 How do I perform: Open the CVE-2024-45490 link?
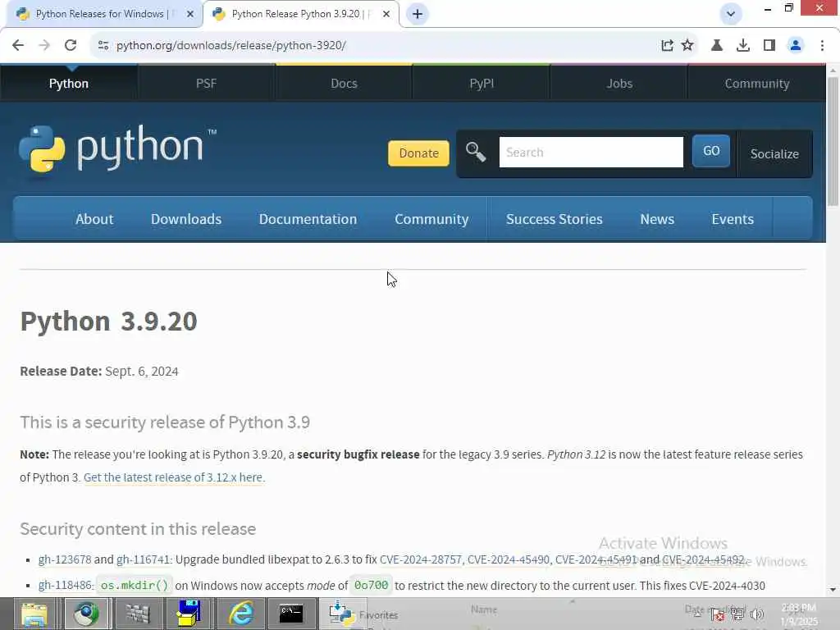(x=509, y=559)
